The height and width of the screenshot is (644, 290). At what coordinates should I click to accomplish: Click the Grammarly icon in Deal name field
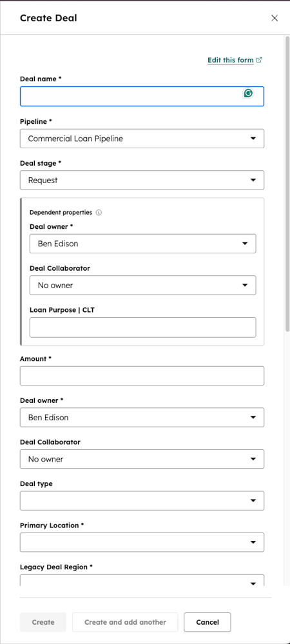(x=247, y=93)
